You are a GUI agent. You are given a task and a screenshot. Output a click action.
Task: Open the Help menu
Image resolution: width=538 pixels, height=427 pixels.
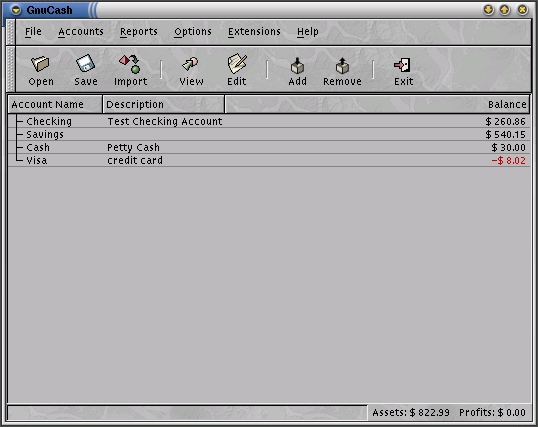coord(308,32)
